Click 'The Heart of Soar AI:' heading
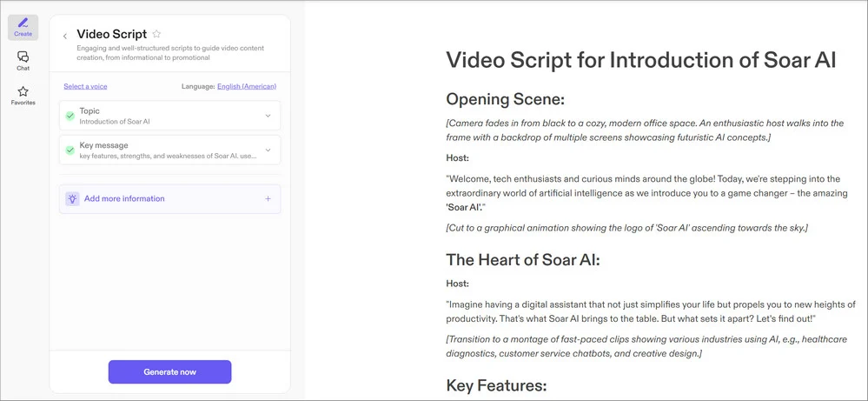This screenshot has width=868, height=401. tap(523, 260)
